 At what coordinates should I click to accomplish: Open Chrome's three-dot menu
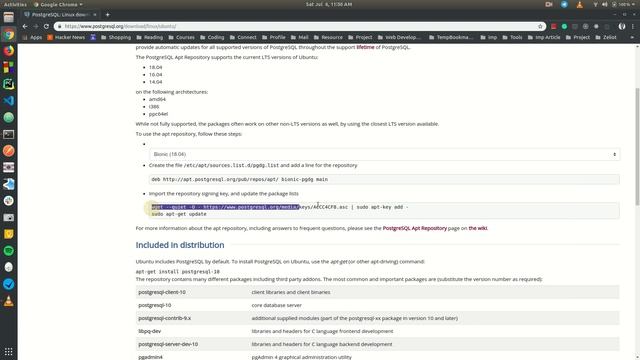(x=633, y=26)
